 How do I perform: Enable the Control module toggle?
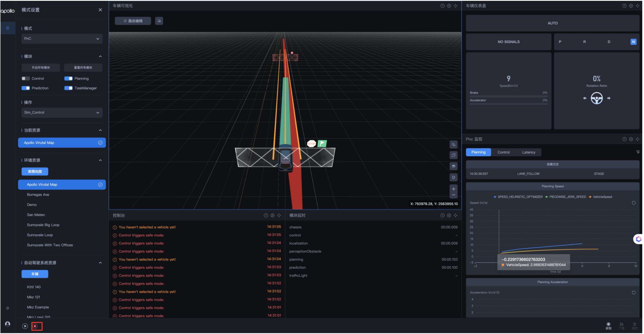(26, 79)
